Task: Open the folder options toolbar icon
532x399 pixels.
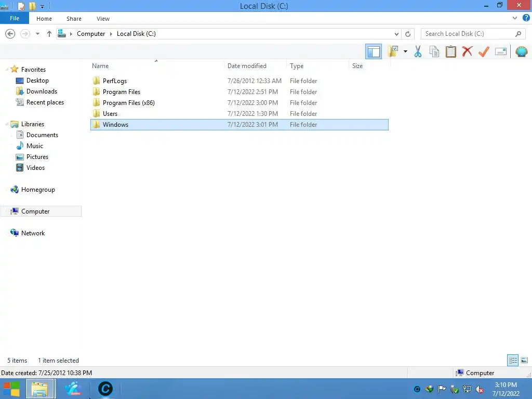Action: coord(393,51)
